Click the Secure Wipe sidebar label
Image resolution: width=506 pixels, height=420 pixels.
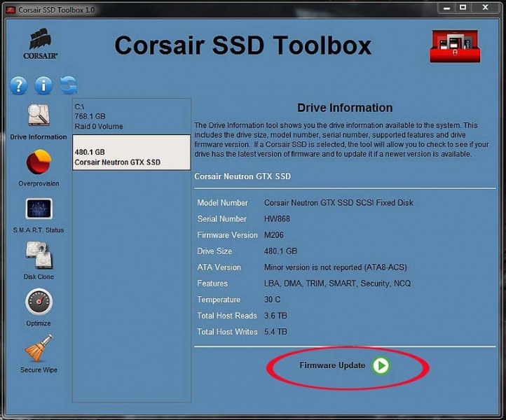pyautogui.click(x=39, y=370)
